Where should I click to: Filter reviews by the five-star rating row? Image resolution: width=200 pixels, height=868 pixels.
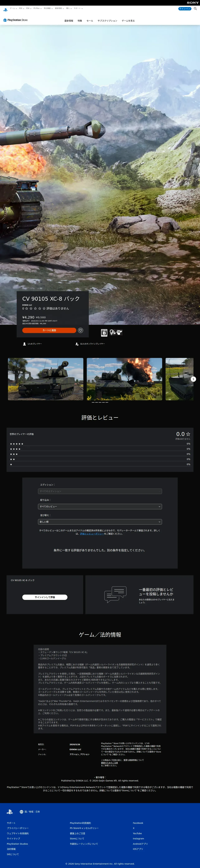pyautogui.click(x=100, y=444)
